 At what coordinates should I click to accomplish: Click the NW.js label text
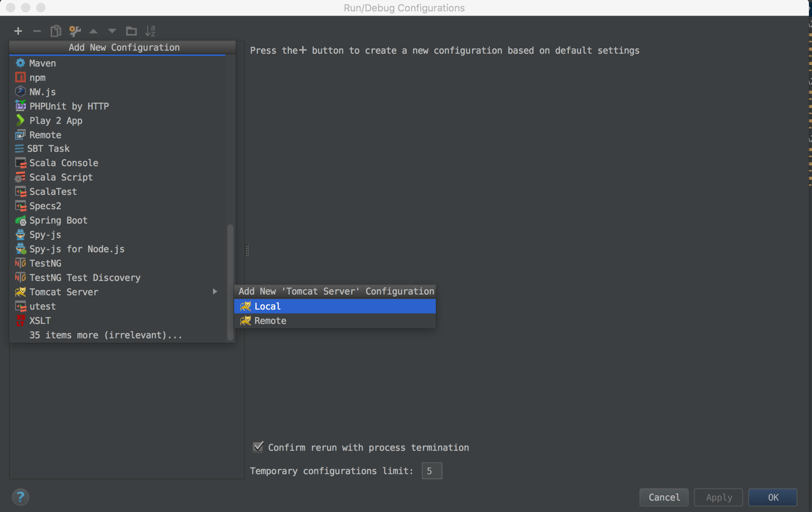click(x=43, y=92)
